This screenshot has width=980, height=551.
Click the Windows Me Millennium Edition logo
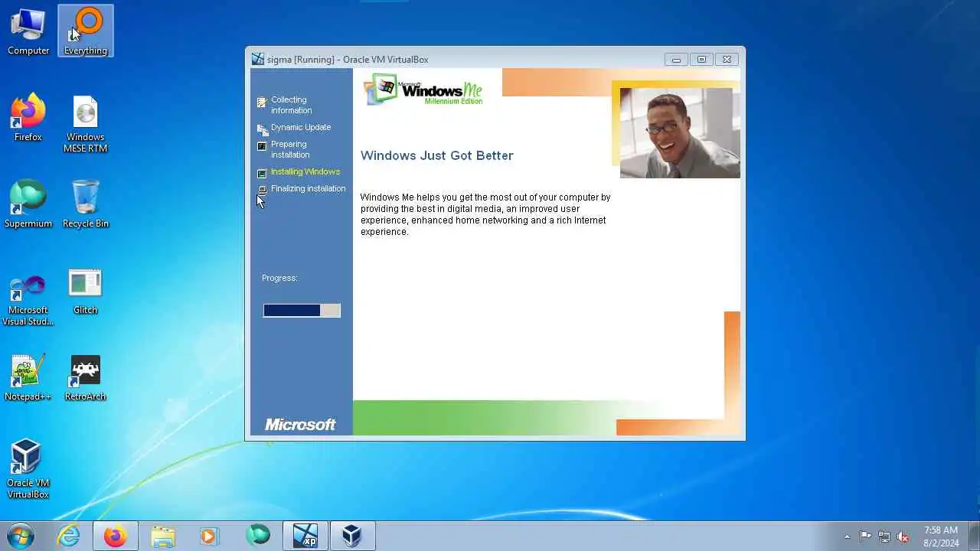point(423,90)
